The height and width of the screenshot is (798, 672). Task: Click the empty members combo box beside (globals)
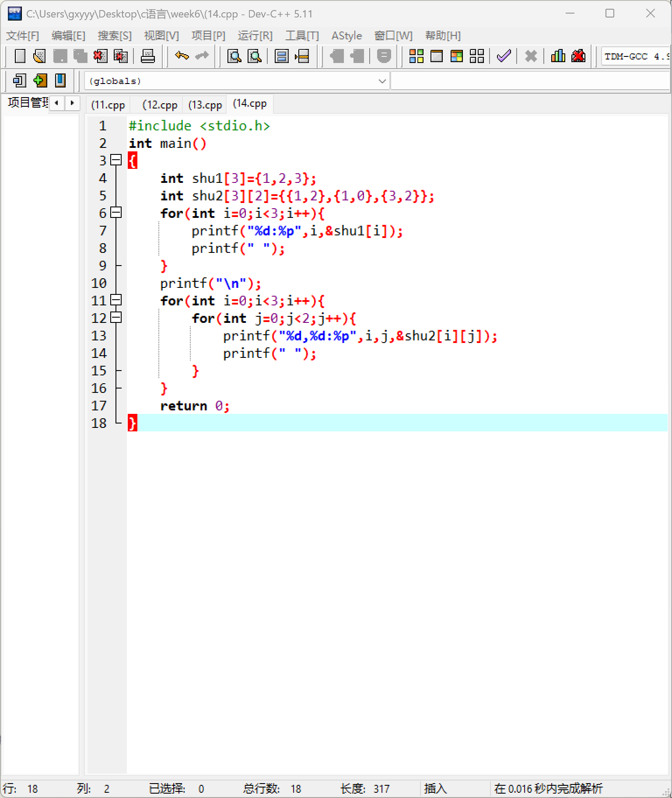530,81
